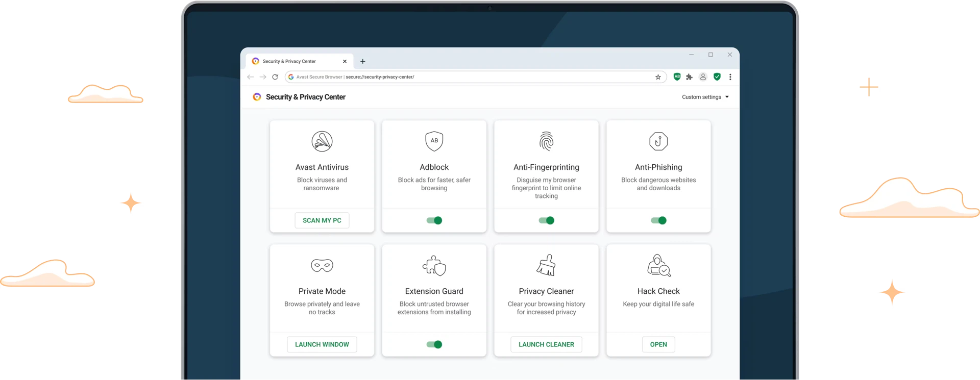Go forward using the forward arrow
The height and width of the screenshot is (380, 980).
pyautogui.click(x=263, y=77)
